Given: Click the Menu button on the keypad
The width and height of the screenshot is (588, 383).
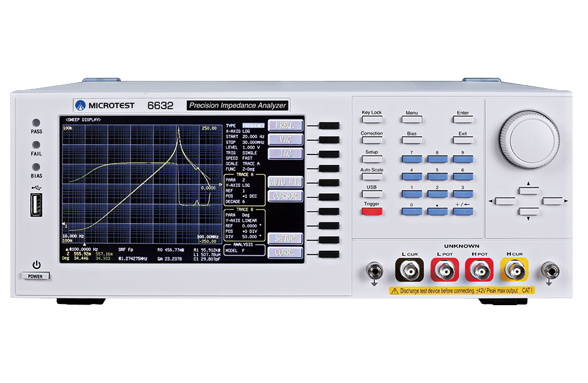Looking at the screenshot, I should (412, 119).
